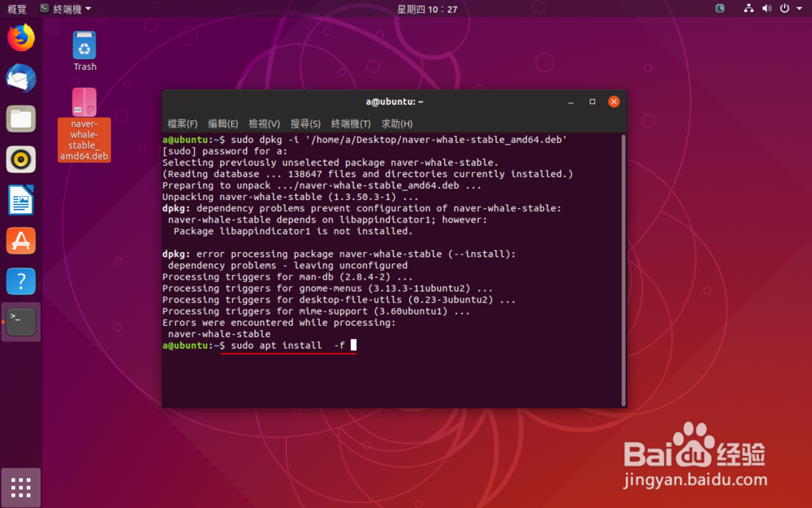Open the 終端機 app menu in top bar
Image resolution: width=812 pixels, height=508 pixels.
[66, 9]
